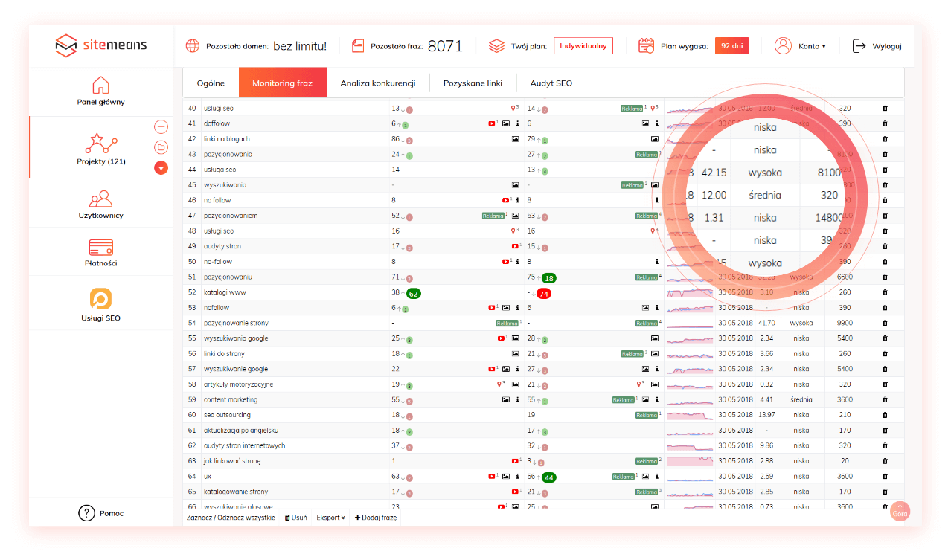
Task: Click the Góra scroll-to-top button
Action: point(900,512)
